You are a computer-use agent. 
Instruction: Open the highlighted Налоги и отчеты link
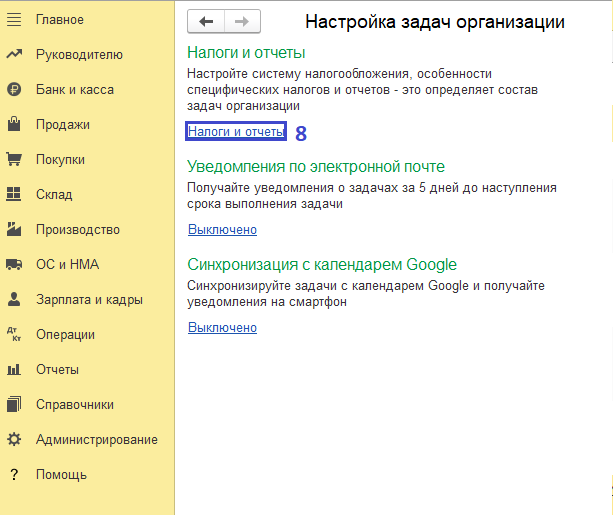click(236, 132)
